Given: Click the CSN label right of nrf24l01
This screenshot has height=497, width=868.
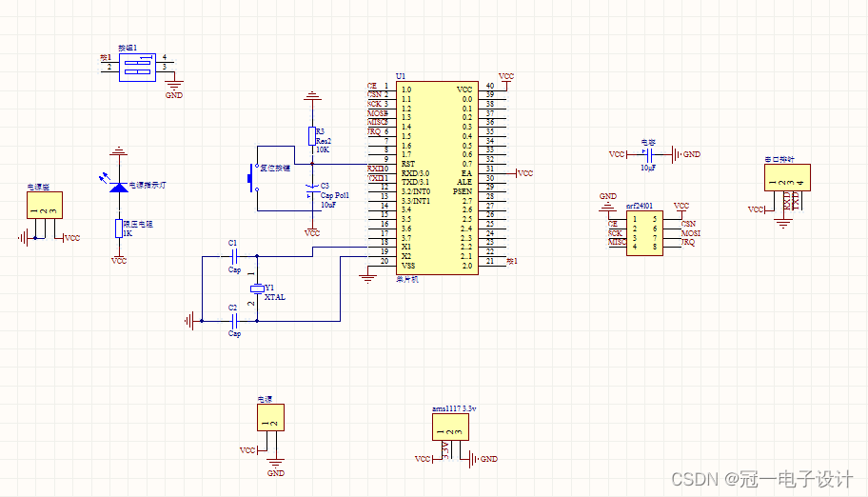Looking at the screenshot, I should click(689, 224).
